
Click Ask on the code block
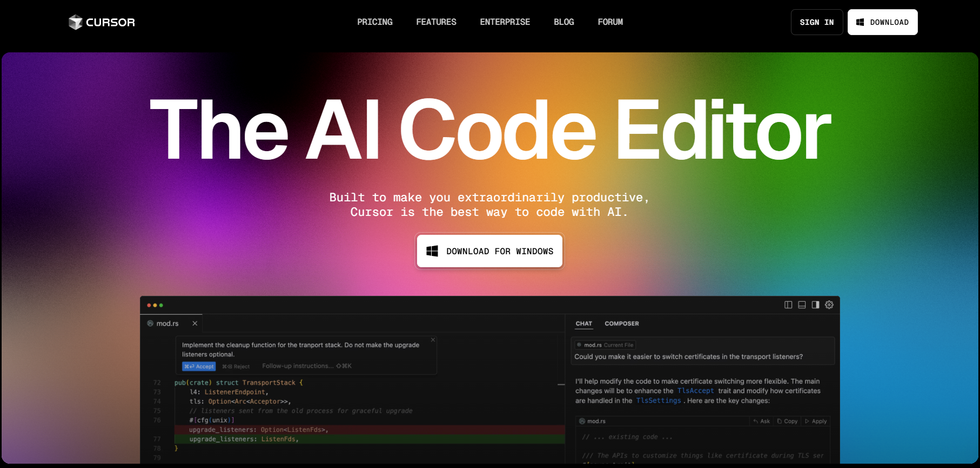pos(762,422)
